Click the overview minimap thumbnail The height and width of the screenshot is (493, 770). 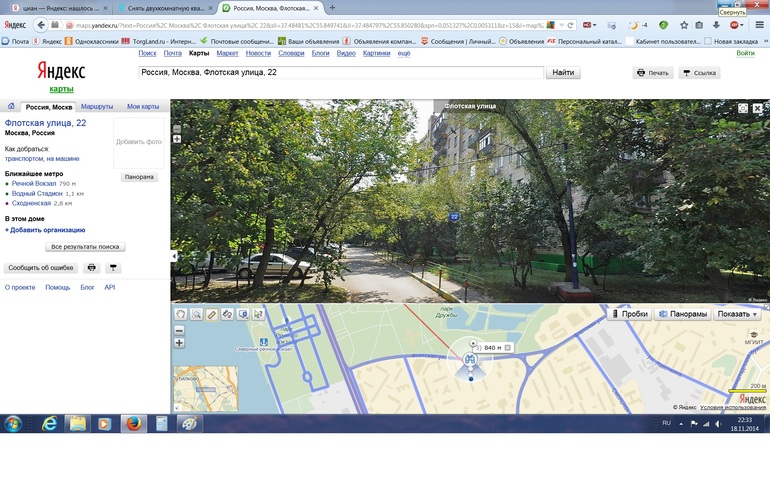coord(206,388)
